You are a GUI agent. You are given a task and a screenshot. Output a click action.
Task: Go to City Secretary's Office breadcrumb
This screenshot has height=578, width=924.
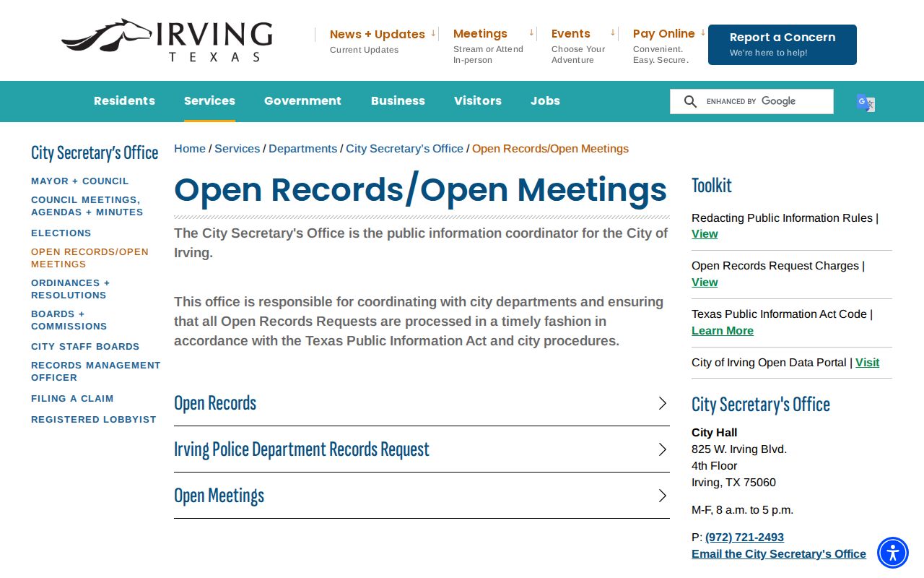tap(404, 149)
